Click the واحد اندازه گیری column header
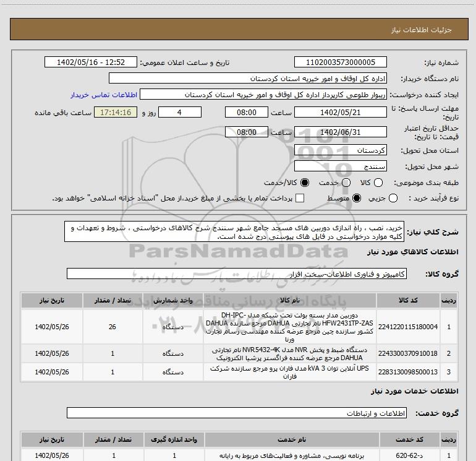 (174, 440)
